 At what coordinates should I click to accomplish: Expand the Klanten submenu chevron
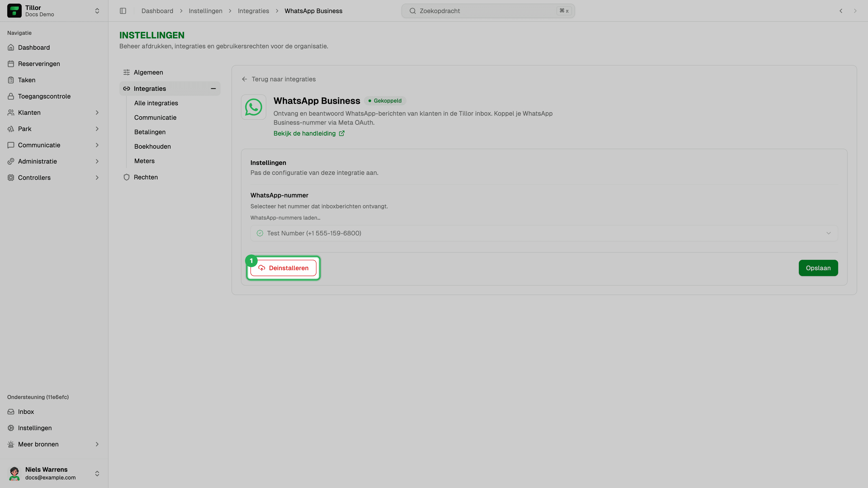[97, 113]
